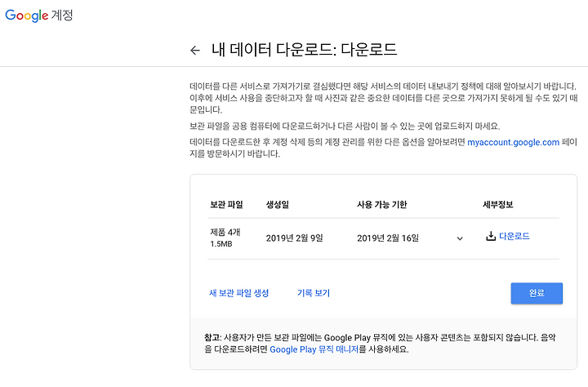Go back using the left arrow icon
Viewport: 588px width, 387px height.
[x=195, y=51]
